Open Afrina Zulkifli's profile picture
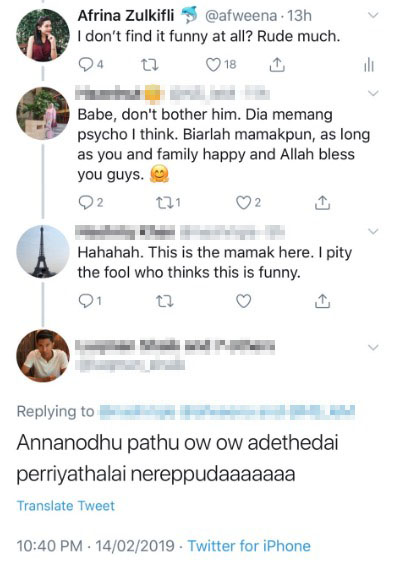This screenshot has height=561, width=395. (43, 35)
